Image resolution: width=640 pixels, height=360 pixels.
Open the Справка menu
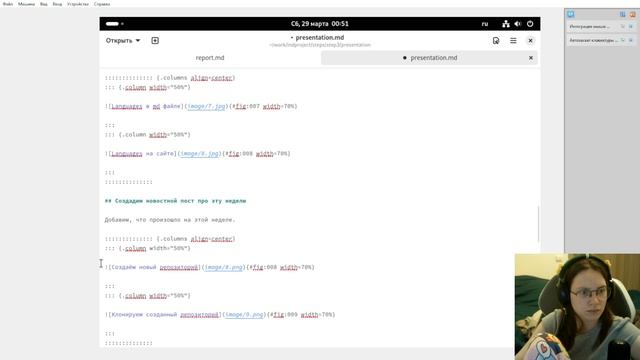102,4
